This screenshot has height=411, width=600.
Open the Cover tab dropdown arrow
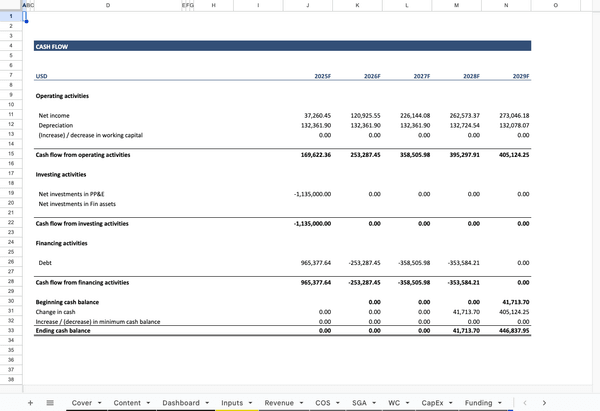pyautogui.click(x=102, y=401)
